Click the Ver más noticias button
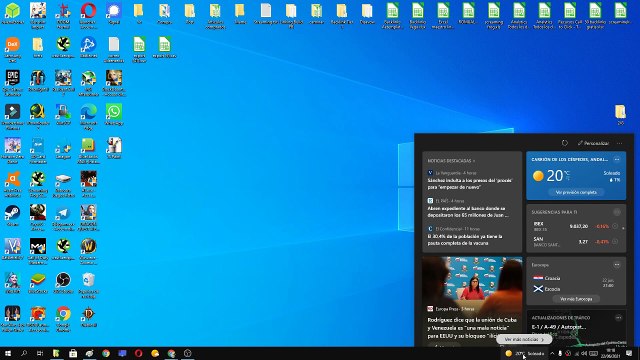 [x=524, y=339]
